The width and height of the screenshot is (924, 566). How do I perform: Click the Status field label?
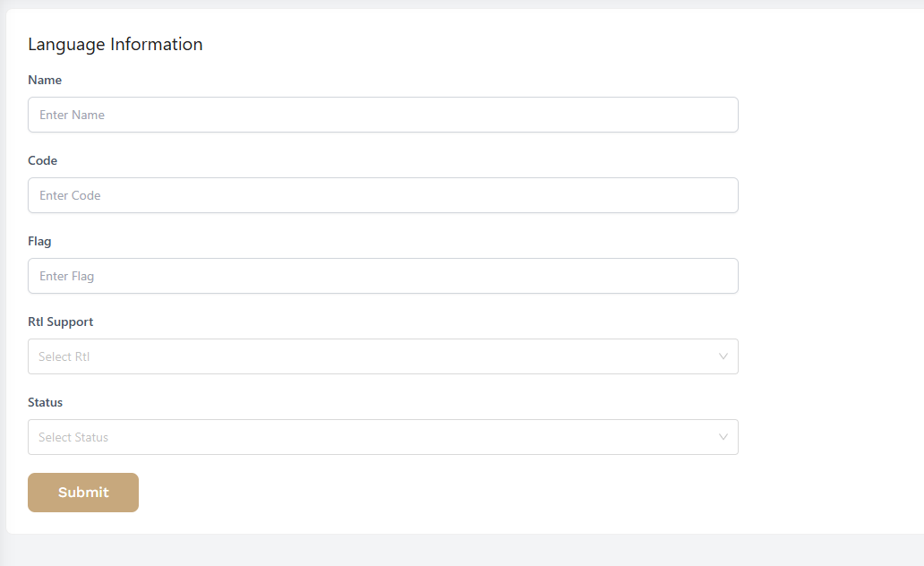click(46, 402)
